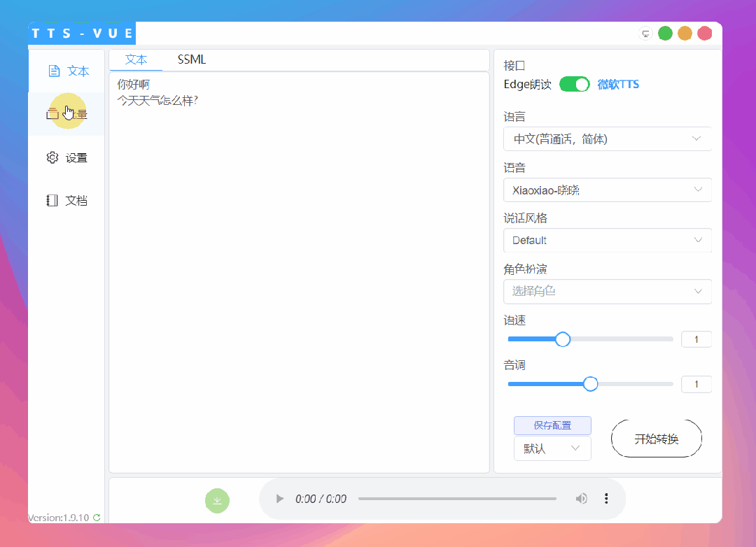Click the gear icon beside 设置
Viewport: 756px width, 547px height.
(52, 157)
